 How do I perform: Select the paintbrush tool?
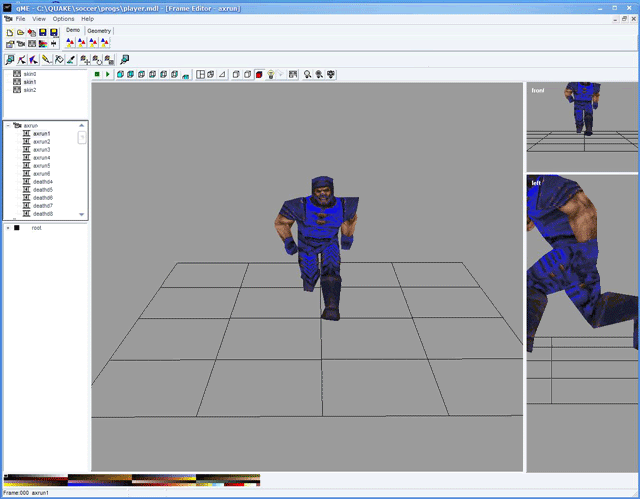(71, 60)
